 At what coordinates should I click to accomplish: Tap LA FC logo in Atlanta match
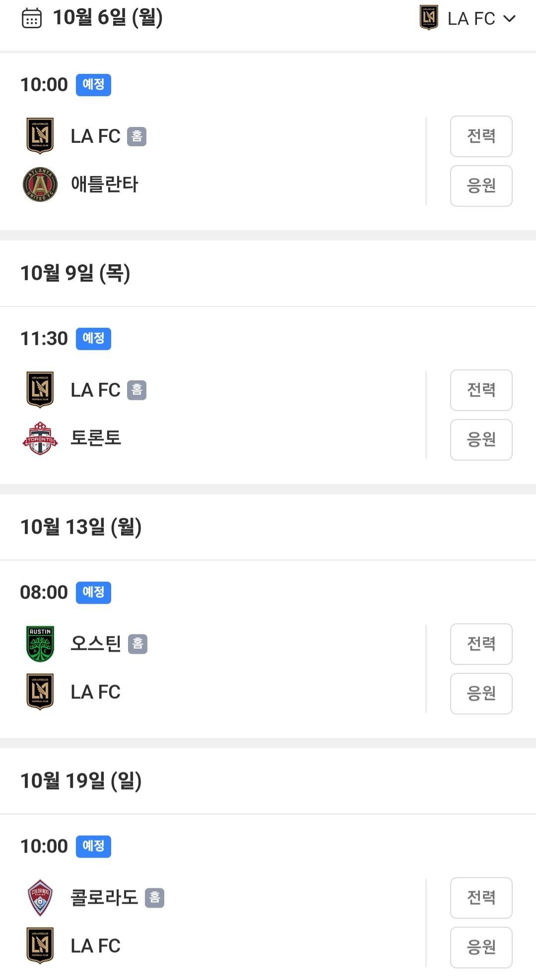(x=40, y=136)
